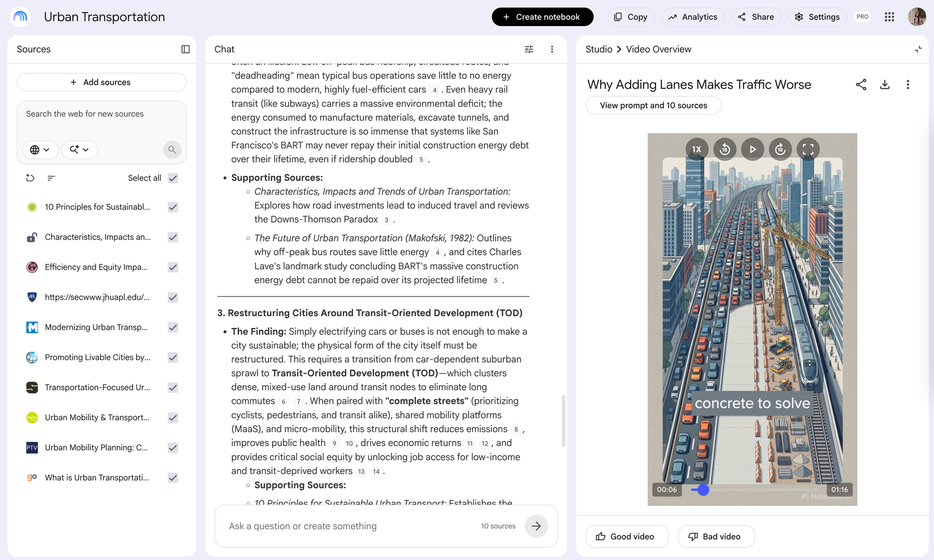Click citation 3 in chat
This screenshot has height=560, width=934.
click(386, 220)
